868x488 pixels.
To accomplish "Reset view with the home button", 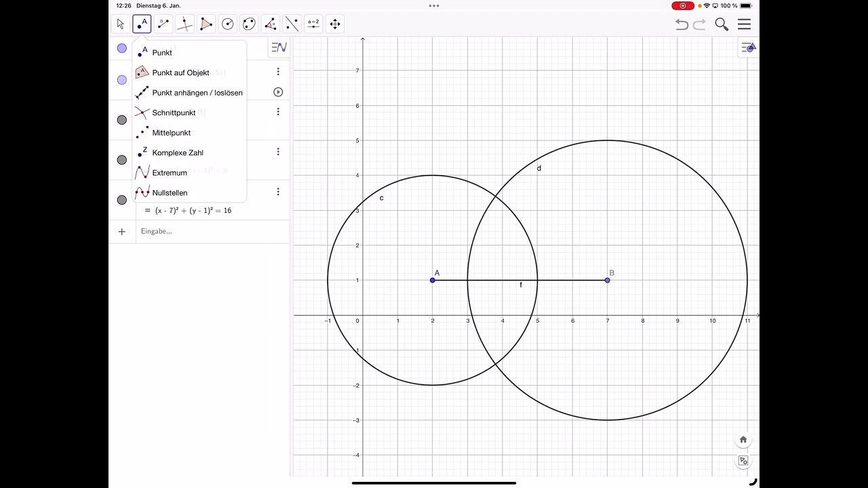I will point(743,439).
